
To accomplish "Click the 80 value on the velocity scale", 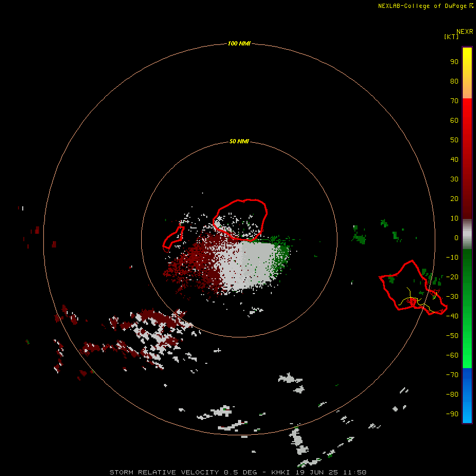I will click(454, 81).
